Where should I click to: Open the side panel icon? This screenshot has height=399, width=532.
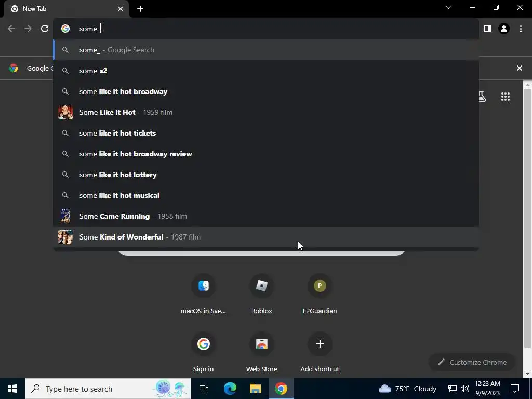(x=487, y=29)
